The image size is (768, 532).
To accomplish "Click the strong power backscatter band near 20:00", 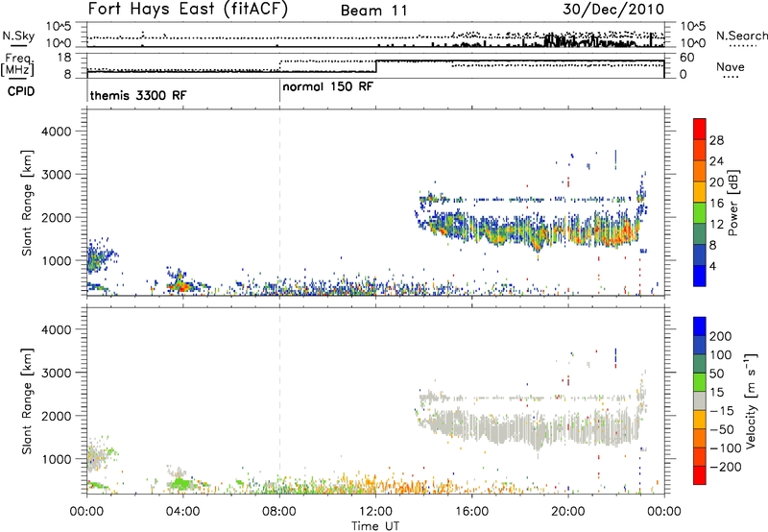I will pos(568,232).
